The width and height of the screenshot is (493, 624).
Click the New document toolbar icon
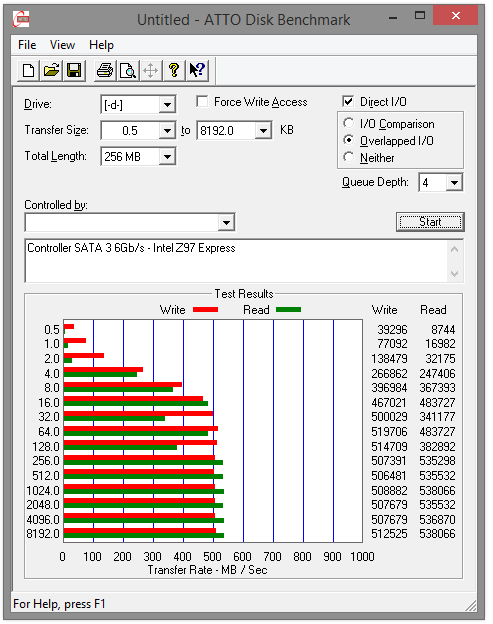pyautogui.click(x=29, y=71)
